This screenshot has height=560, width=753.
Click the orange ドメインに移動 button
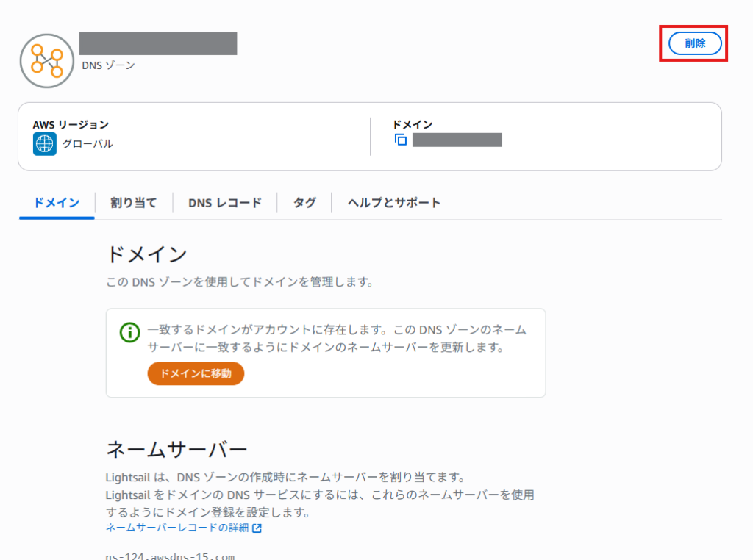196,373
